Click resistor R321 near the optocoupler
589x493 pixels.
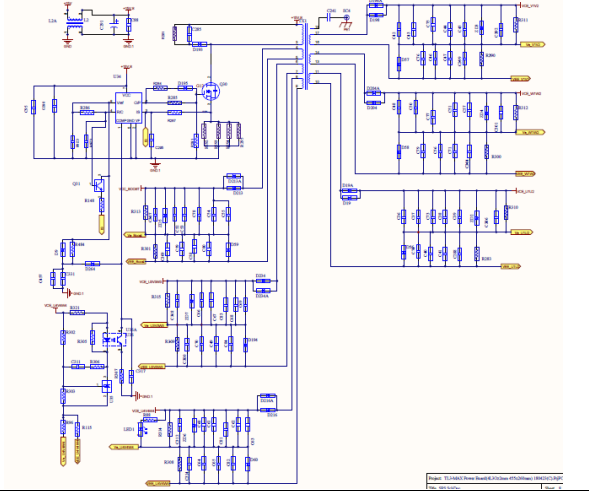[x=77, y=313]
